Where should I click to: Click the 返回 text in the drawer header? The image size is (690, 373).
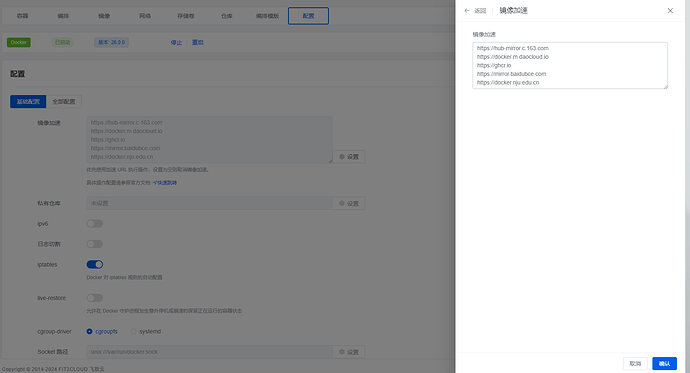click(480, 11)
